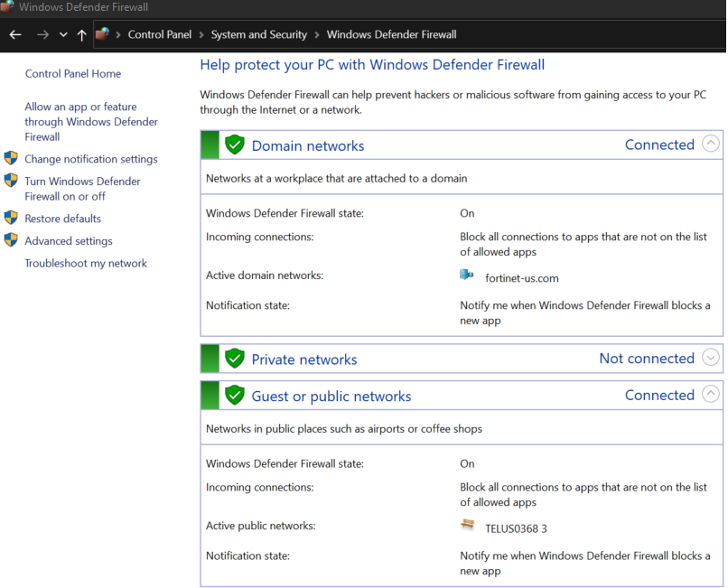Click the green shield on Private networks header
Viewport: 728px width, 588px height.
click(235, 359)
